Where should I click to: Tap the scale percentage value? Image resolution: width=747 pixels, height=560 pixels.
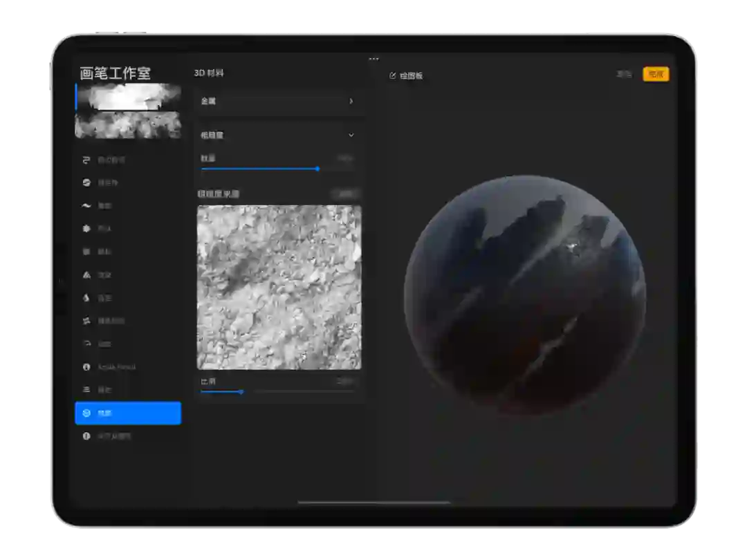(x=345, y=381)
